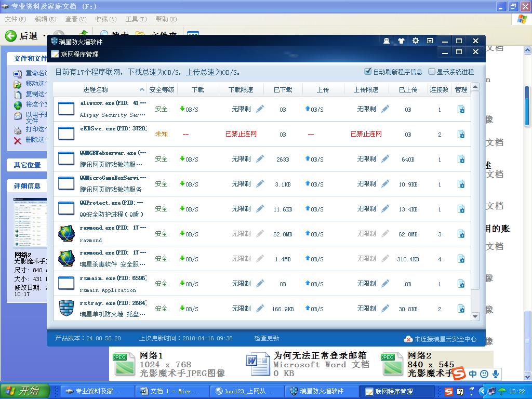Edit upload limit pencil for QQProtect.exe row
This screenshot has width=532, height=399.
pyautogui.click(x=385, y=209)
